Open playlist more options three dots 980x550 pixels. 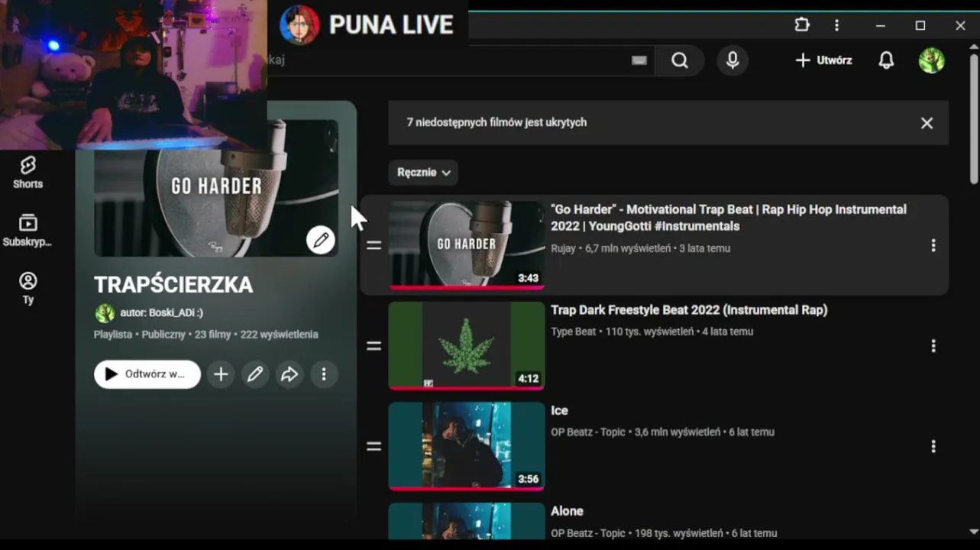[324, 374]
